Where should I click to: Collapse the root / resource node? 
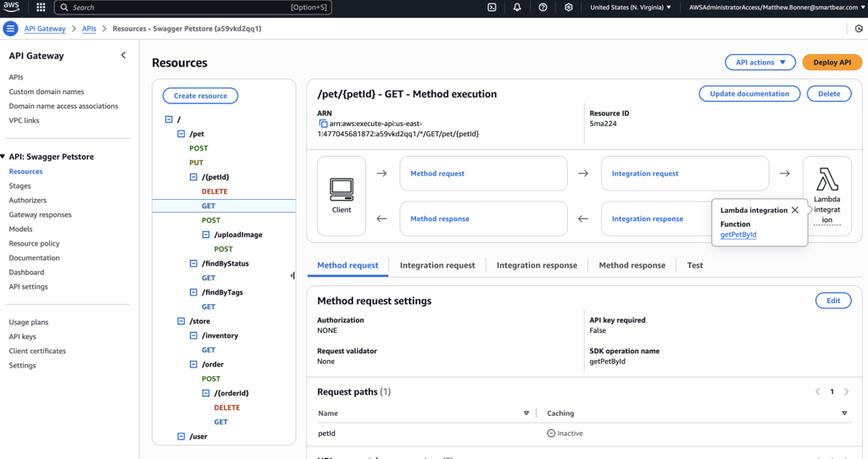169,119
